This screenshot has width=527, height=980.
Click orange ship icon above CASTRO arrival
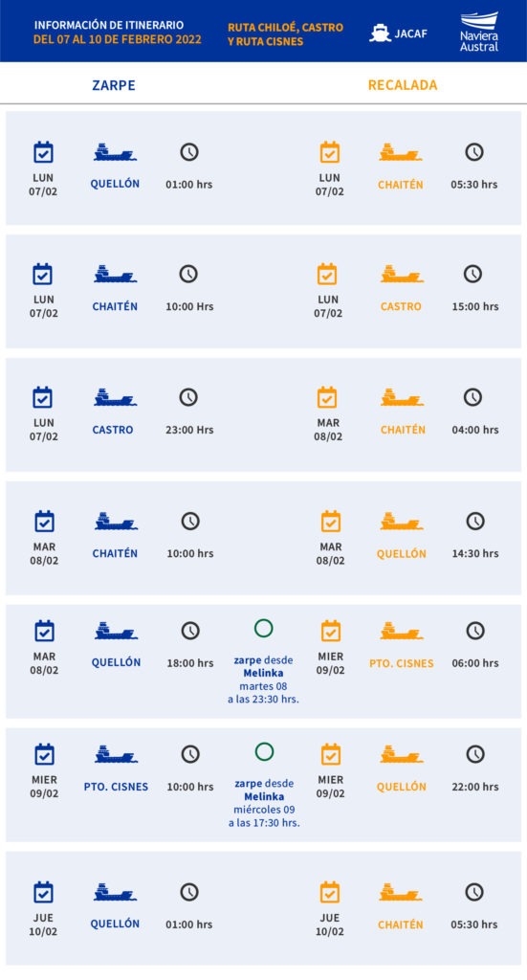point(402,275)
